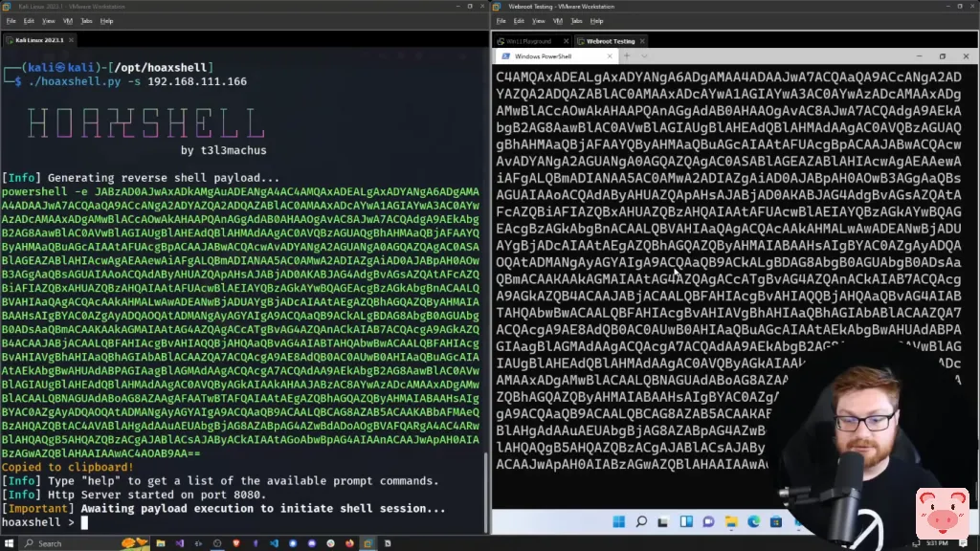
Task: Click the VMware icon in the Kali window title bar
Action: click(7, 7)
